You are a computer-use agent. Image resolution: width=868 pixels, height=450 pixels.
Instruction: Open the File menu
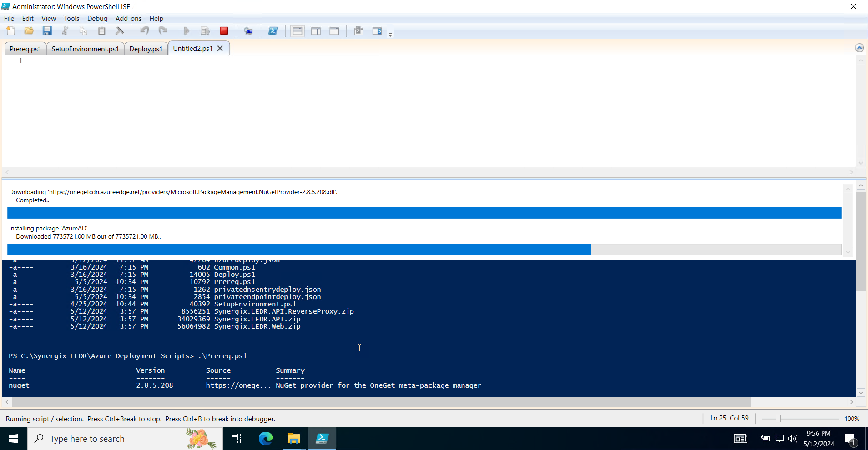[x=9, y=19]
